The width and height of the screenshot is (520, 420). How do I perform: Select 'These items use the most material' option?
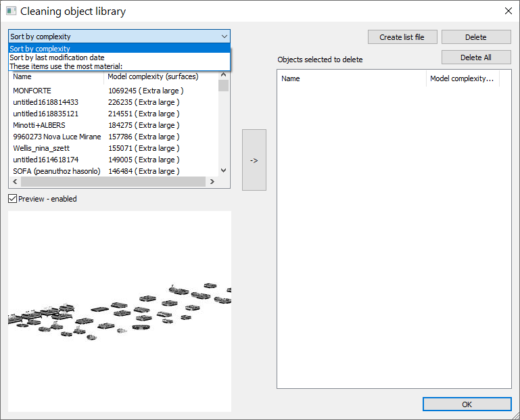(x=66, y=66)
